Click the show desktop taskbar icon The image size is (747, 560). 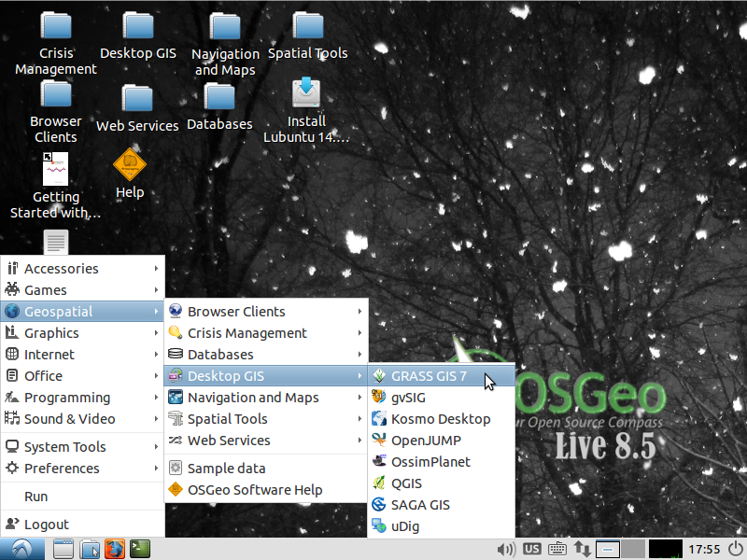click(63, 549)
